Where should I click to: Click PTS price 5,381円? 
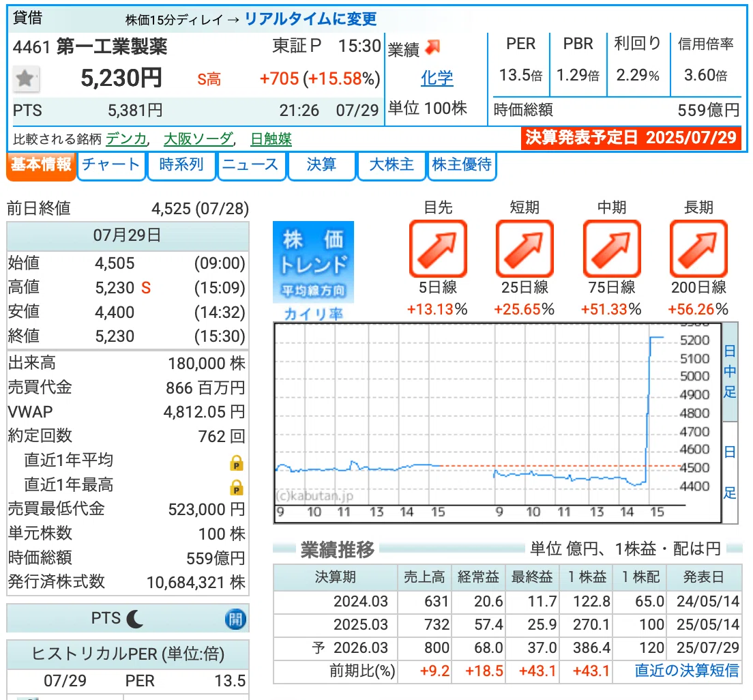(x=135, y=111)
